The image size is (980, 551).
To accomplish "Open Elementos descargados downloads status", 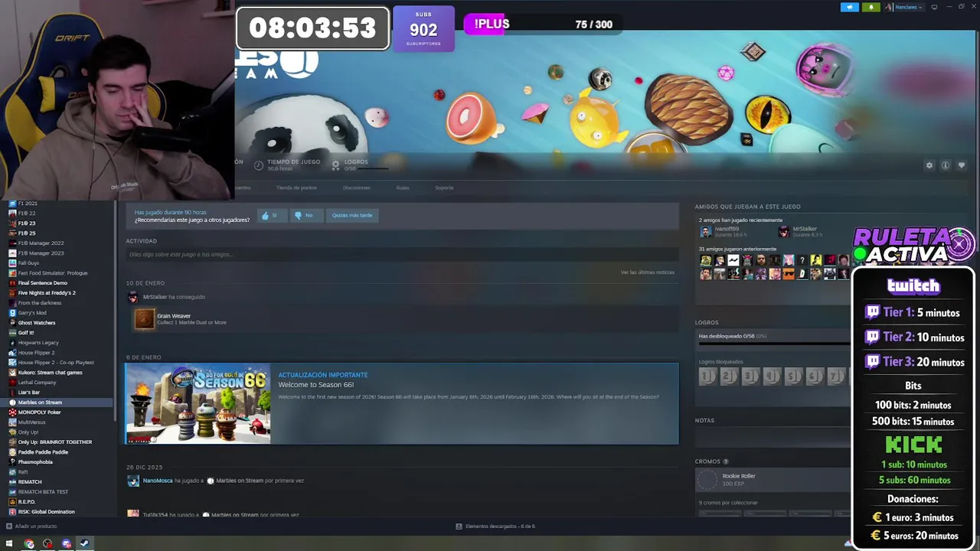I will click(x=495, y=527).
